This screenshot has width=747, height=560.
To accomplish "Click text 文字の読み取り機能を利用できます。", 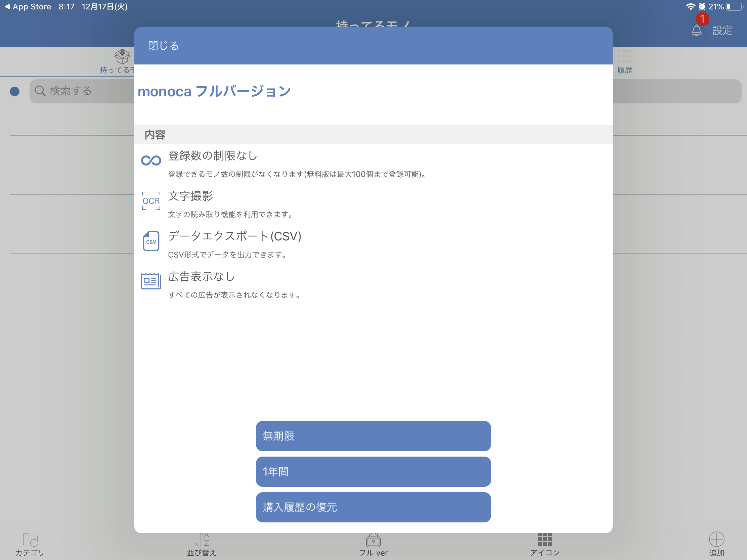I will click(231, 214).
